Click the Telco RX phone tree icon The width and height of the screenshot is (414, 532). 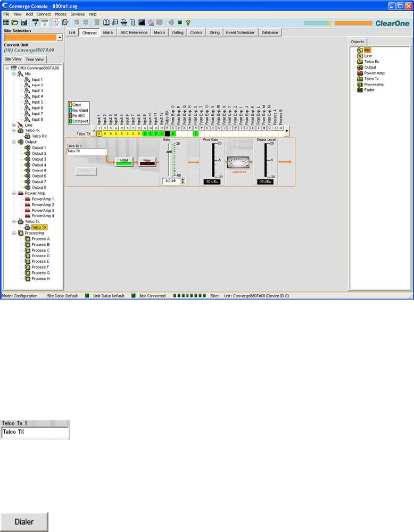coord(28,136)
